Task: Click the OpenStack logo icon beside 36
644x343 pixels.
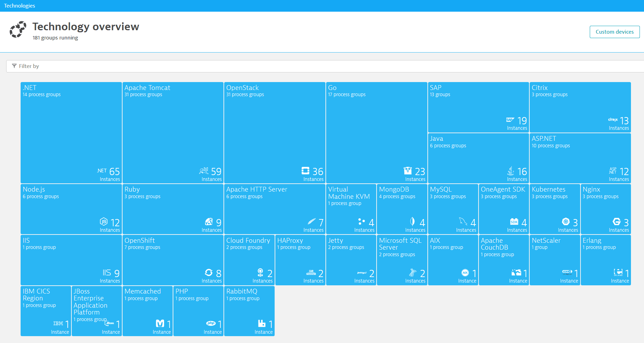Action: [306, 171]
